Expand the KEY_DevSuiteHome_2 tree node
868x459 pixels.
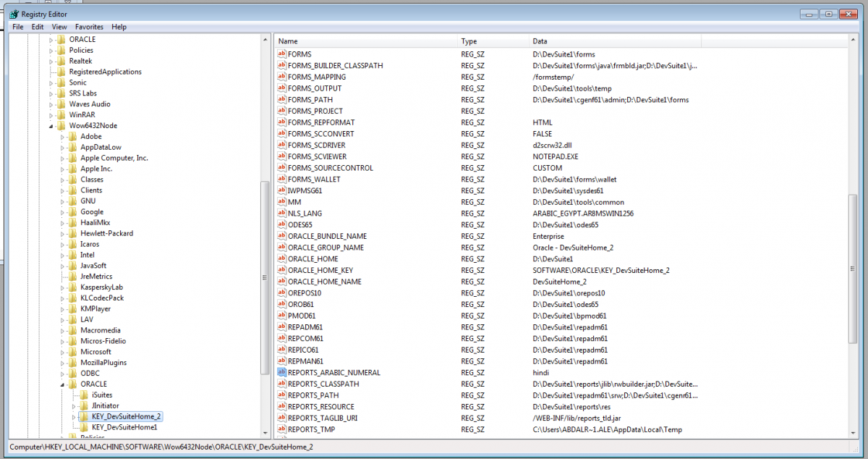point(74,417)
